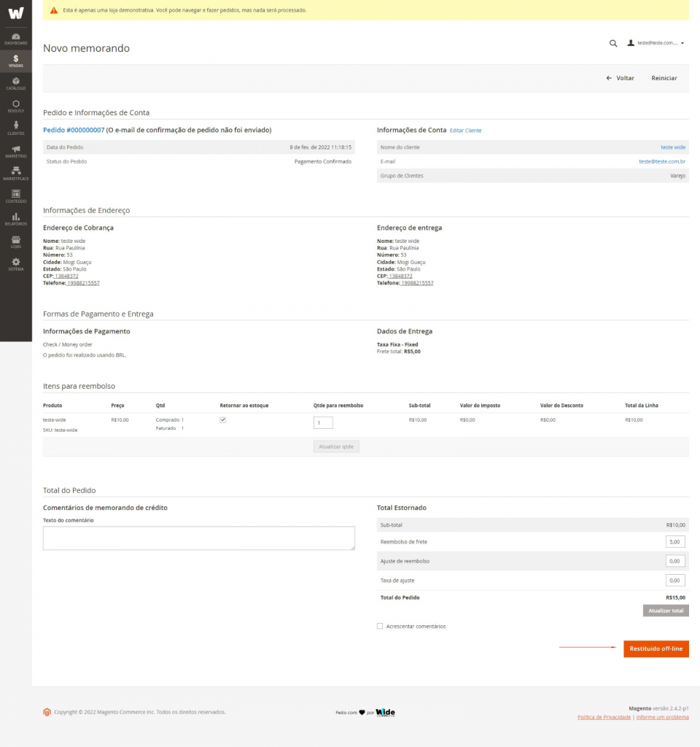Open the Relatórios sidebar menu

[16, 219]
